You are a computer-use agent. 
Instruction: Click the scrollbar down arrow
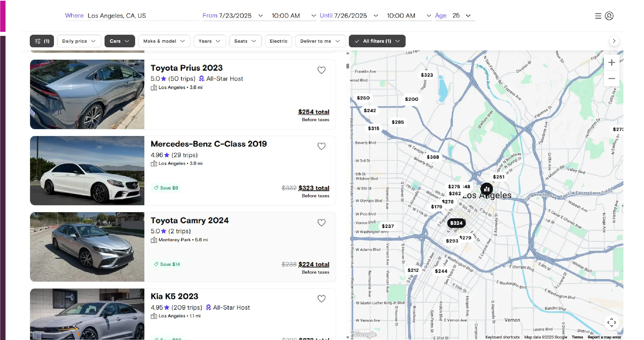348,337
